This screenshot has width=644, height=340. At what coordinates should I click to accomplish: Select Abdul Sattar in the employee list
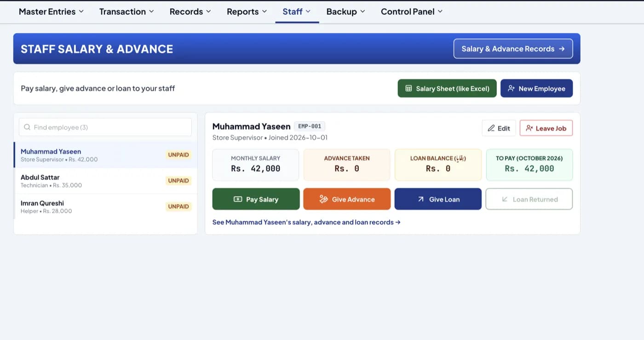106,181
